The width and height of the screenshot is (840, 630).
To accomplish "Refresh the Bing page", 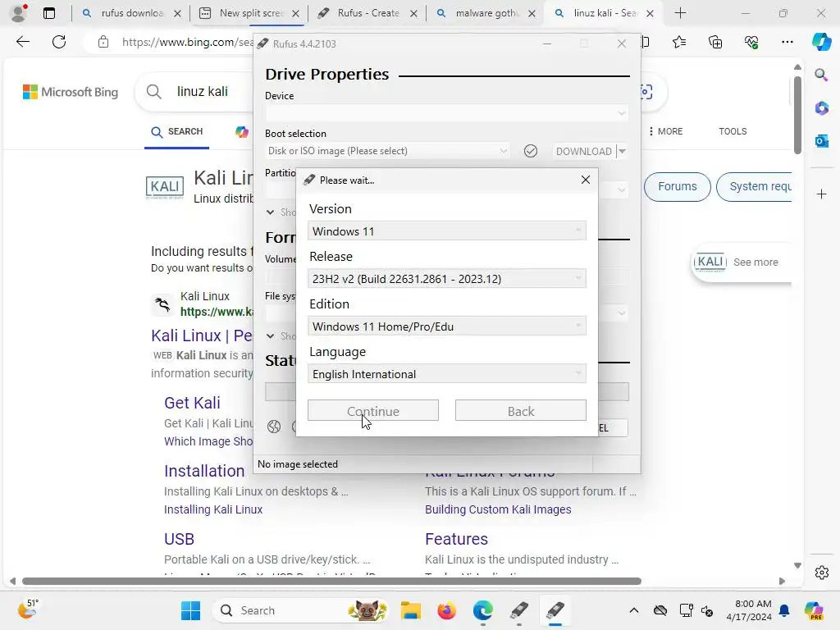I will point(59,42).
